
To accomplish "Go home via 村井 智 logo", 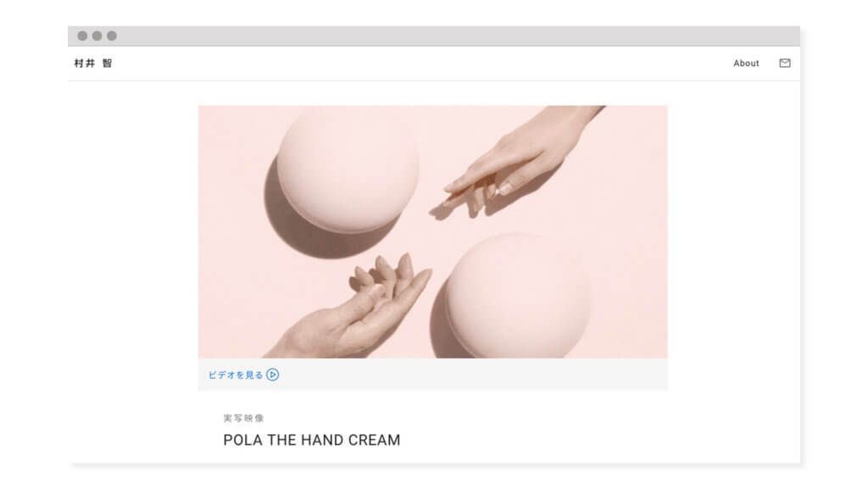I will pyautogui.click(x=93, y=63).
